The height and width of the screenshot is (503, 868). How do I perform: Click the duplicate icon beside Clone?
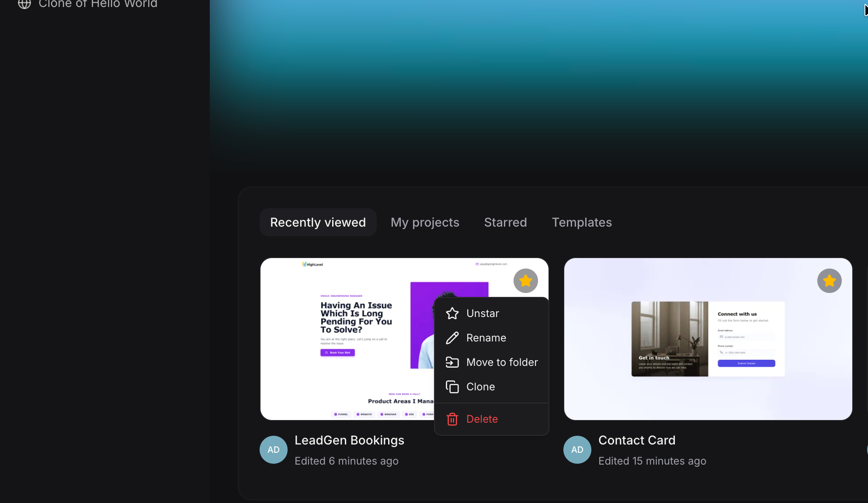click(x=452, y=386)
